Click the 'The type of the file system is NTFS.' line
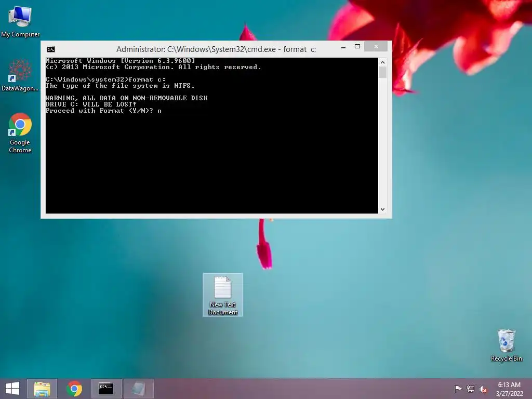 pos(120,86)
